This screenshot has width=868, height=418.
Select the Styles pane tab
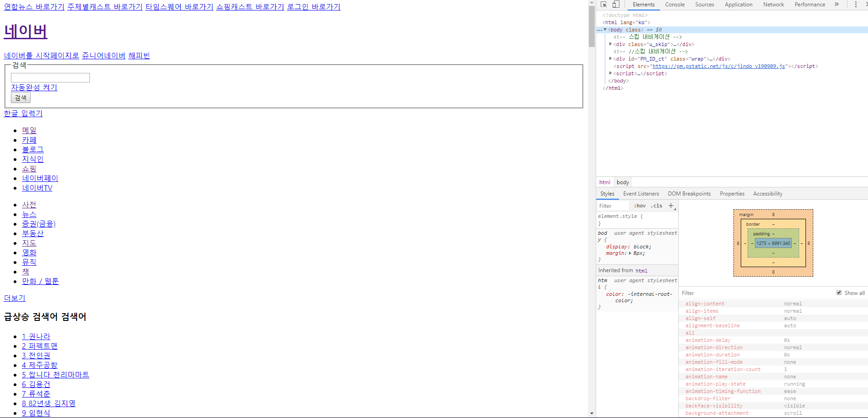click(x=607, y=194)
